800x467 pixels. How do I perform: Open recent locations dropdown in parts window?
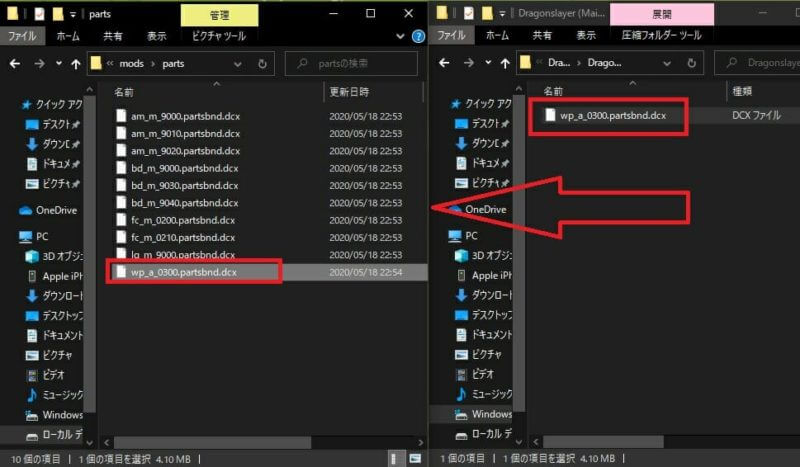59,64
